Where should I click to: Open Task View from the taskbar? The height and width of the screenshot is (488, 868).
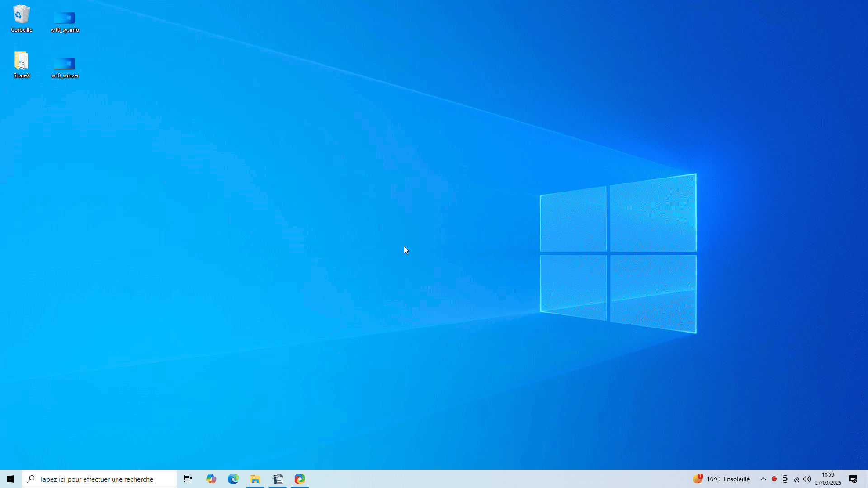coord(188,479)
